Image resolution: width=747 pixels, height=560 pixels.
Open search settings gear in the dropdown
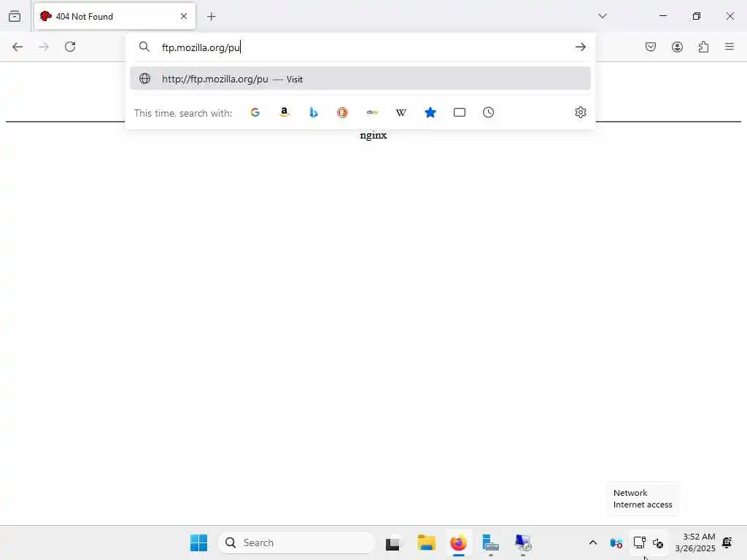580,112
